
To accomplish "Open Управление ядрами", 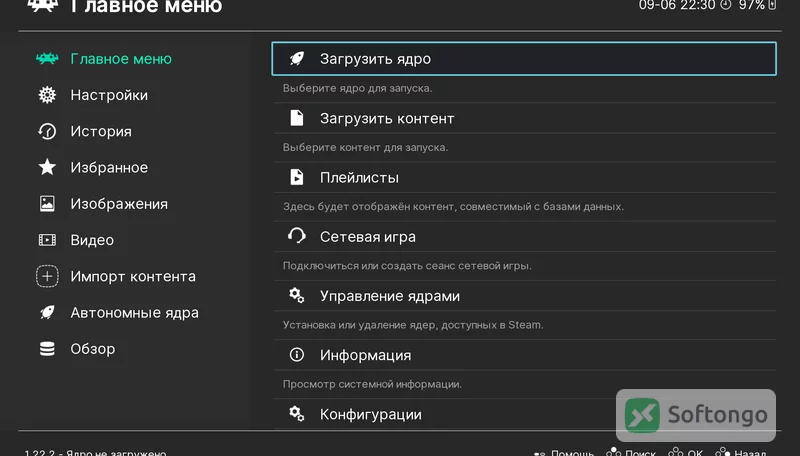I will (x=524, y=296).
